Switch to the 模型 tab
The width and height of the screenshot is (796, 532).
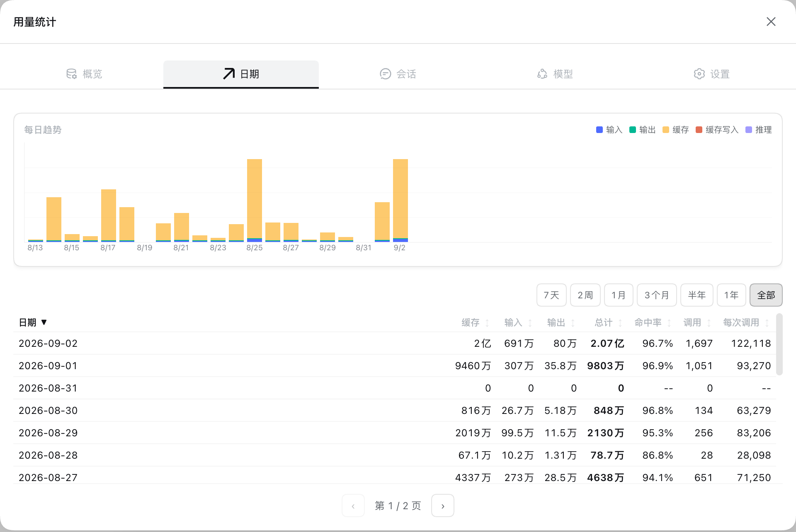[x=554, y=74]
